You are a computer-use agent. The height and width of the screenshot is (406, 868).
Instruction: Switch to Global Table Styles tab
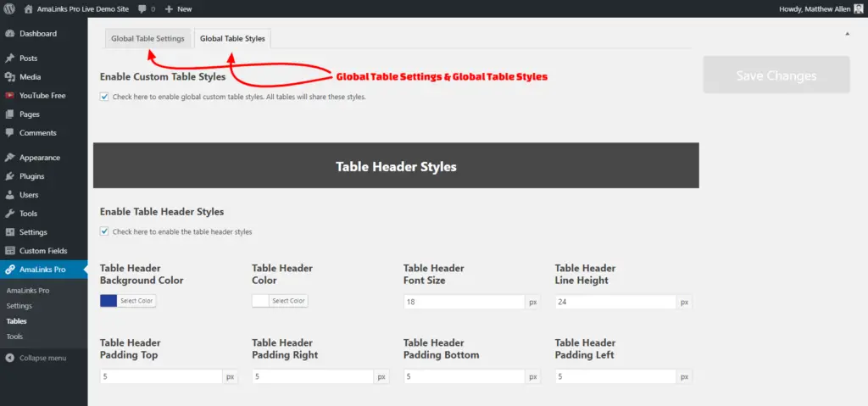(232, 39)
